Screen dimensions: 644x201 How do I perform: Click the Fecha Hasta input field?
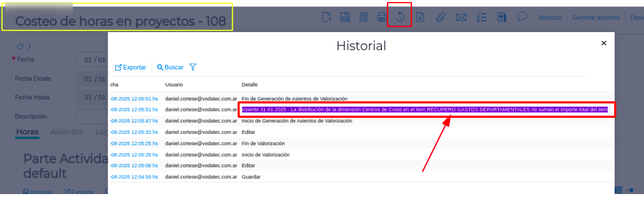pos(92,97)
